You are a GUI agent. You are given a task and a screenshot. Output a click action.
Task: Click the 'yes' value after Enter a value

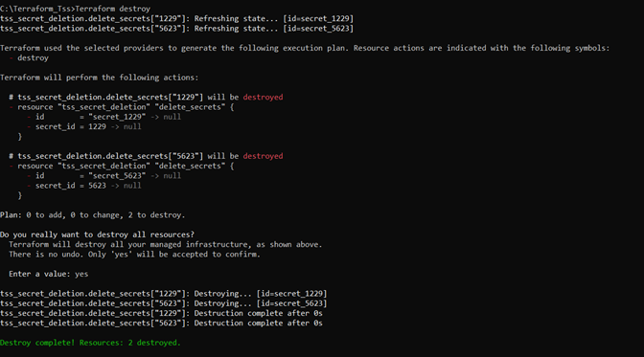[x=81, y=274]
